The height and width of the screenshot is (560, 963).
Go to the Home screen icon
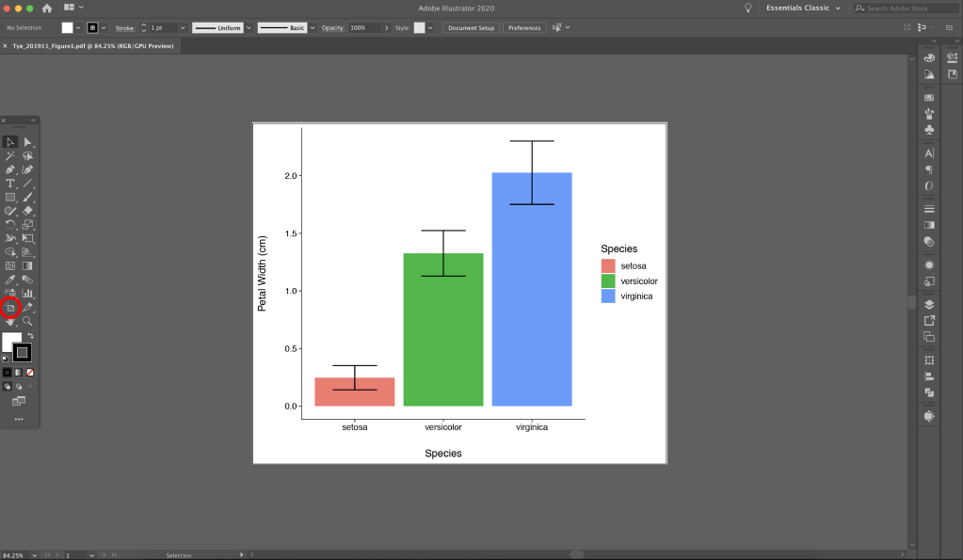click(x=47, y=8)
